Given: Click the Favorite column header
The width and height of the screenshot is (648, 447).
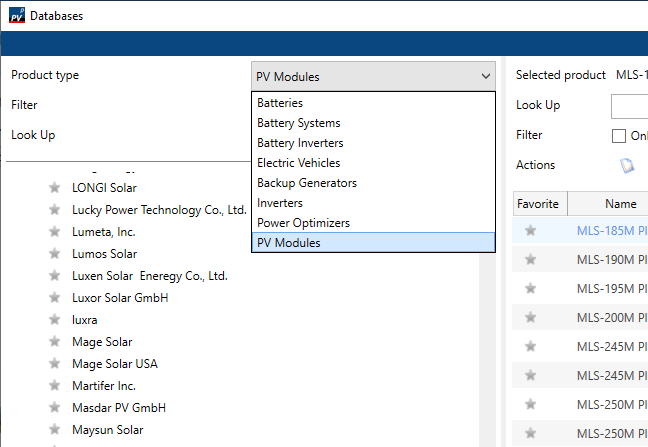Looking at the screenshot, I should 538,204.
